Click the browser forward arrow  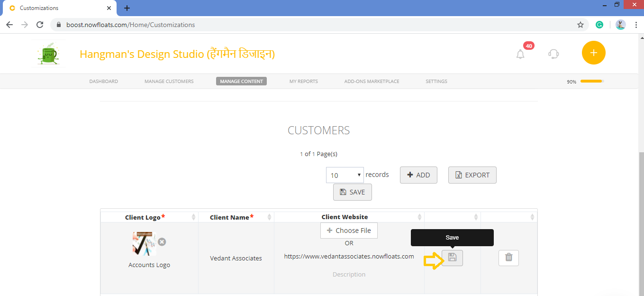pos(25,25)
